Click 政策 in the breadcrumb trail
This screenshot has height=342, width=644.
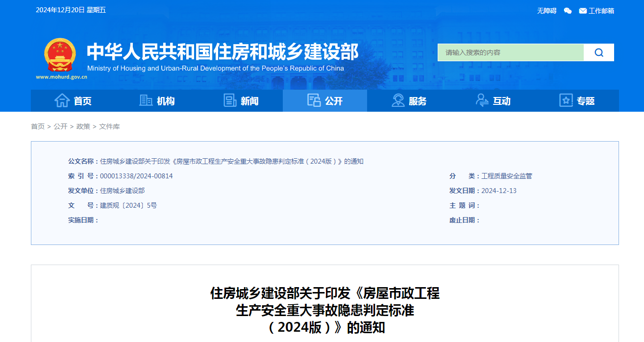point(83,126)
